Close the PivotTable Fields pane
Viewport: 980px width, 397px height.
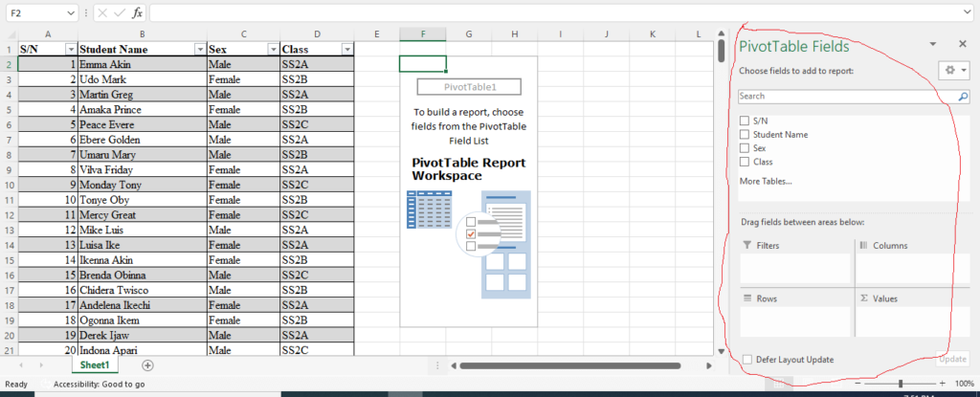[x=963, y=44]
